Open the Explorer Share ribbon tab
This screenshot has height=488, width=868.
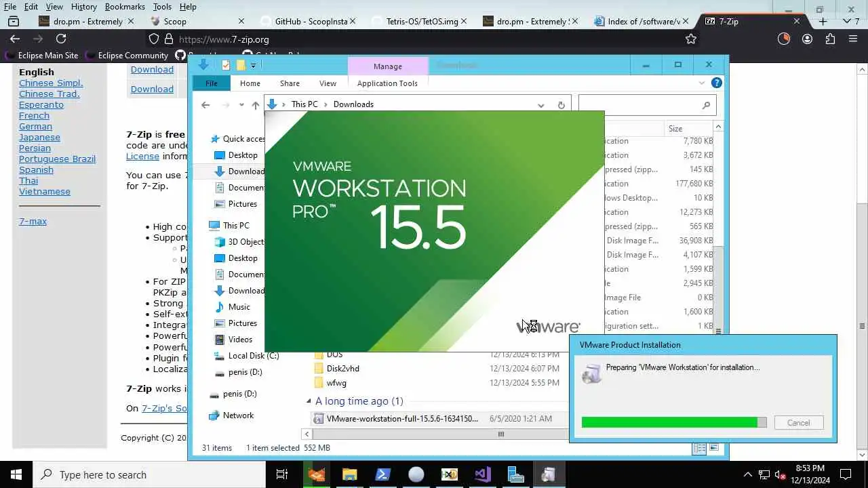[x=290, y=83]
